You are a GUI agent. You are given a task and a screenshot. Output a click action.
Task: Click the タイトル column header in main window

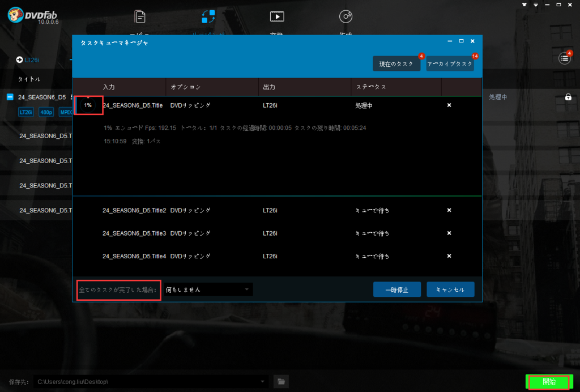coord(29,79)
